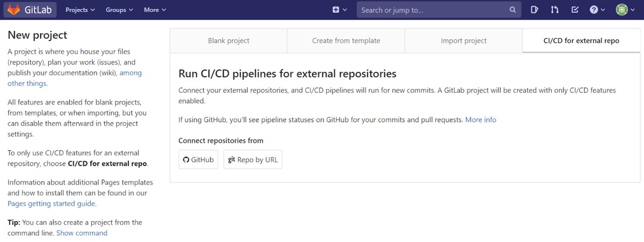
Task: Open the Merge requests icon
Action: coord(554,9)
